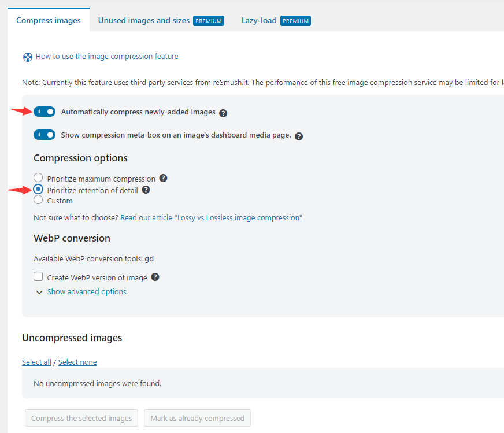This screenshot has width=504, height=433.
Task: Choose the Custom compression option
Action: [x=38, y=200]
